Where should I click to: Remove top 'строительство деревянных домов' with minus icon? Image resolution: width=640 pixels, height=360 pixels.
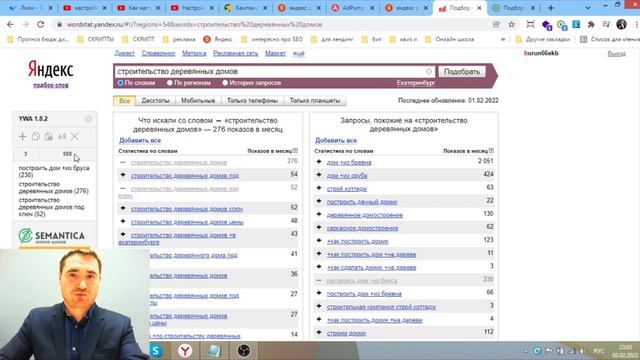(x=123, y=162)
